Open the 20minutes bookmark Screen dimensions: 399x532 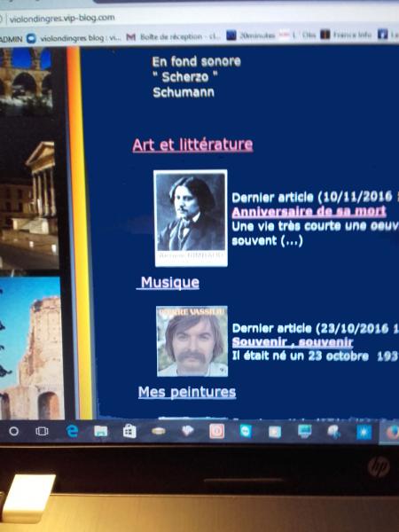pos(251,35)
